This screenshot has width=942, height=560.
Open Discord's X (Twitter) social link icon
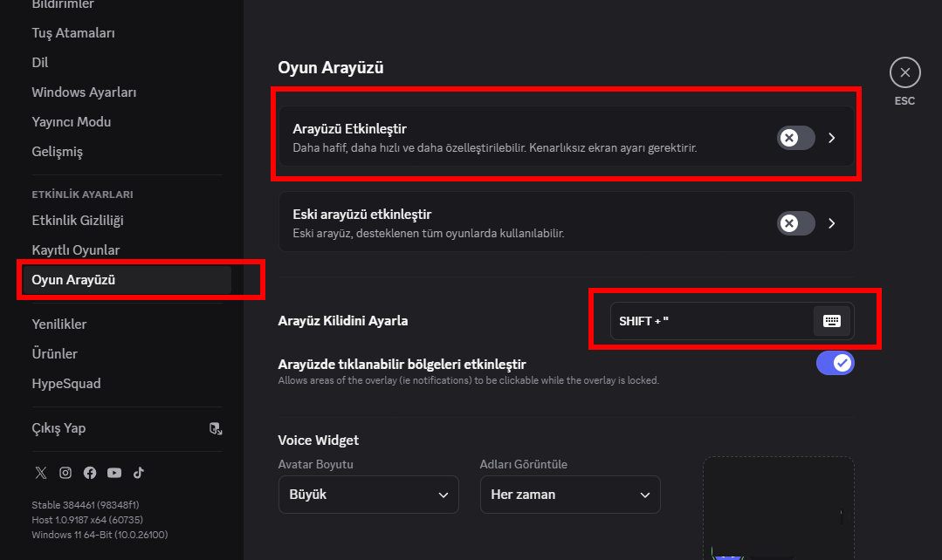click(x=41, y=473)
